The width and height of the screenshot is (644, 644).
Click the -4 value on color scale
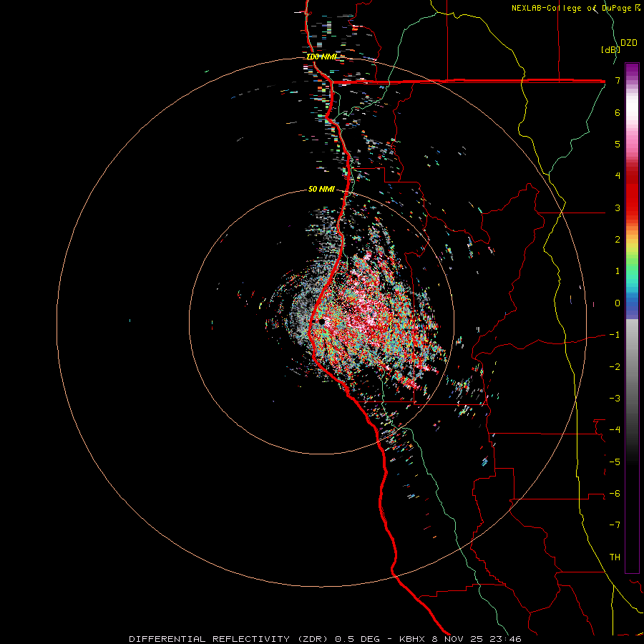point(615,430)
